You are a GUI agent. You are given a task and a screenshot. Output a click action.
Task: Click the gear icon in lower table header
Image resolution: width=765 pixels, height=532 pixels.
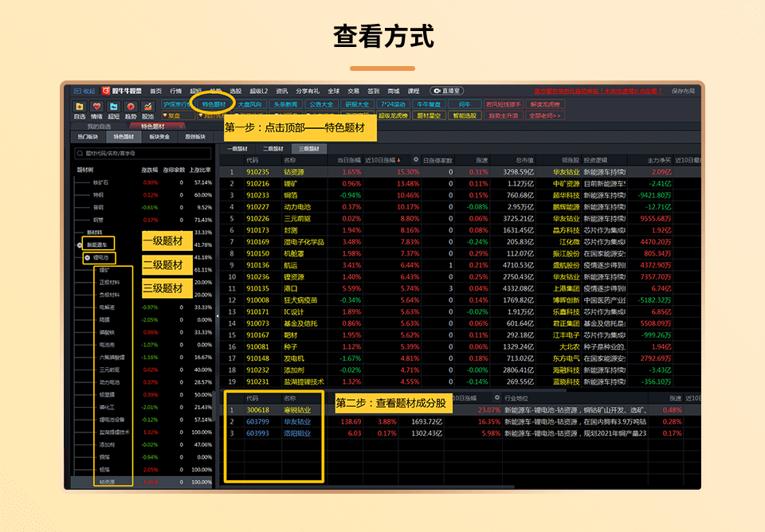pos(497,397)
